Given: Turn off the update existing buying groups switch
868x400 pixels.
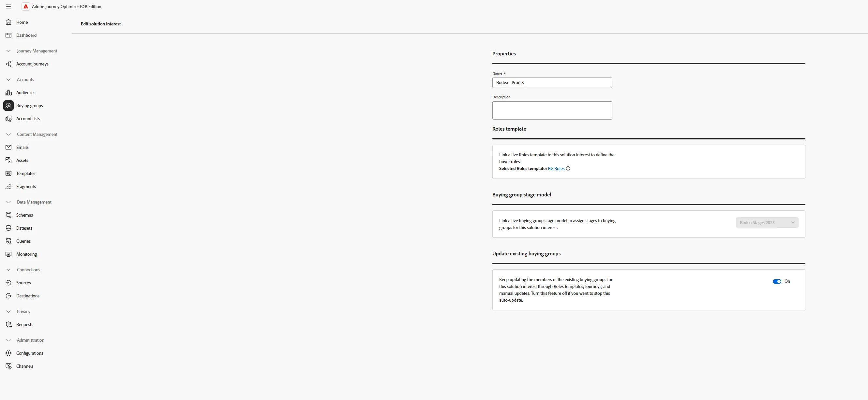Looking at the screenshot, I should tap(777, 281).
